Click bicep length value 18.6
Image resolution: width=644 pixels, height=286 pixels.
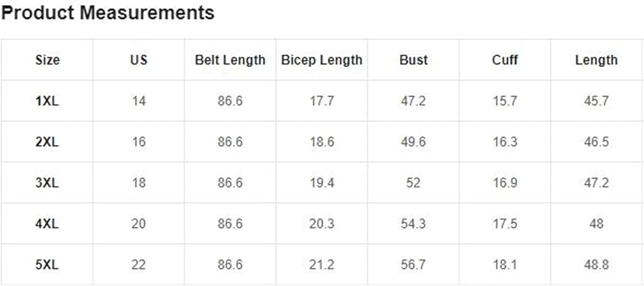point(322,142)
